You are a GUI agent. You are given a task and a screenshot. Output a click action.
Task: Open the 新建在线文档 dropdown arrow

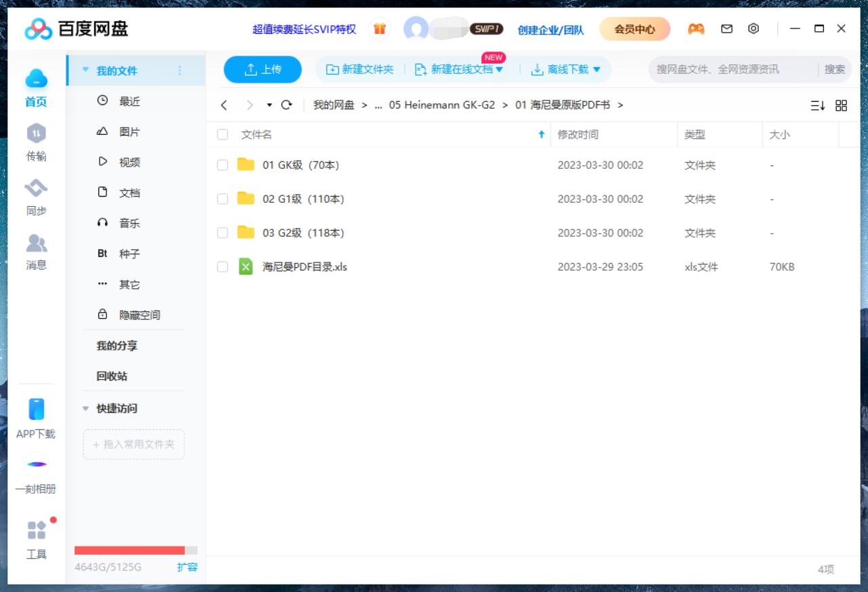coord(500,68)
